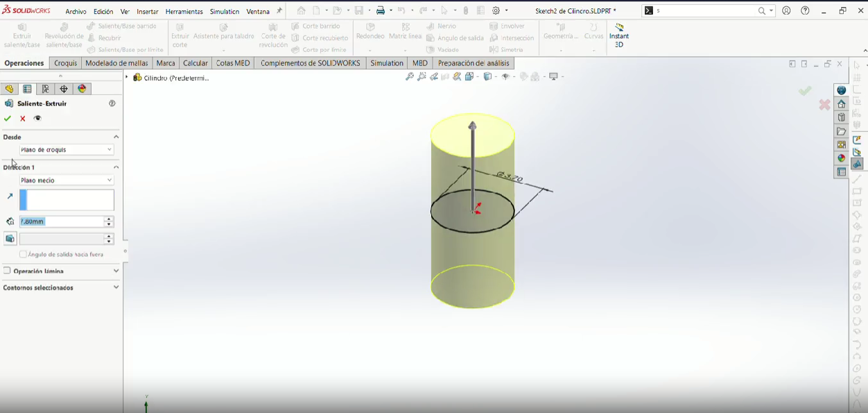Image resolution: width=868 pixels, height=413 pixels.
Task: Open the Help question mark in the title bar
Action: coord(805,11)
